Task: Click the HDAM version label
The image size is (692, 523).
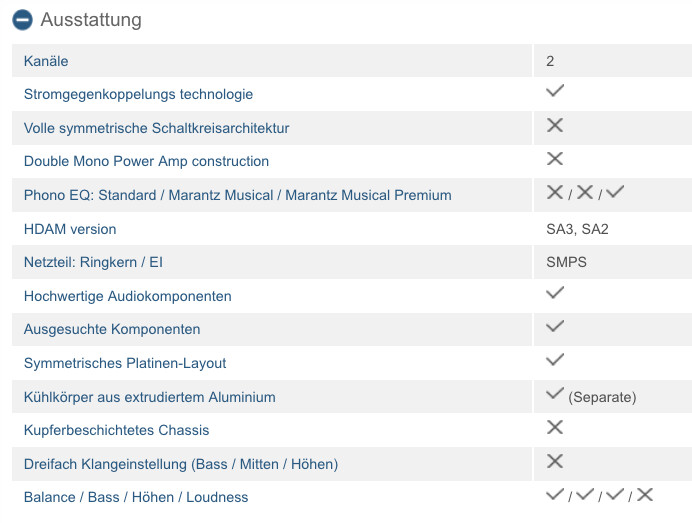Action: [70, 229]
